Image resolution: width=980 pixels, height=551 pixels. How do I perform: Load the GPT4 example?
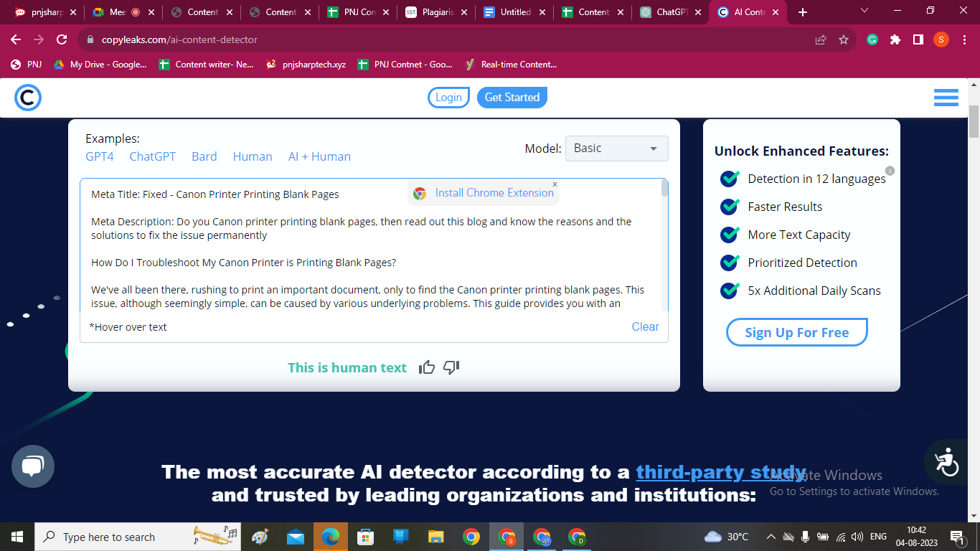100,156
